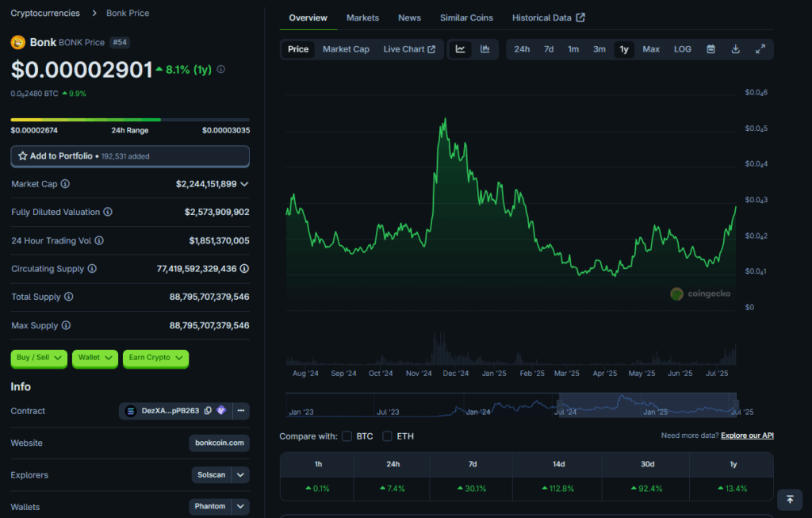
Task: Show Market Cap info tooltip icon
Action: [65, 184]
